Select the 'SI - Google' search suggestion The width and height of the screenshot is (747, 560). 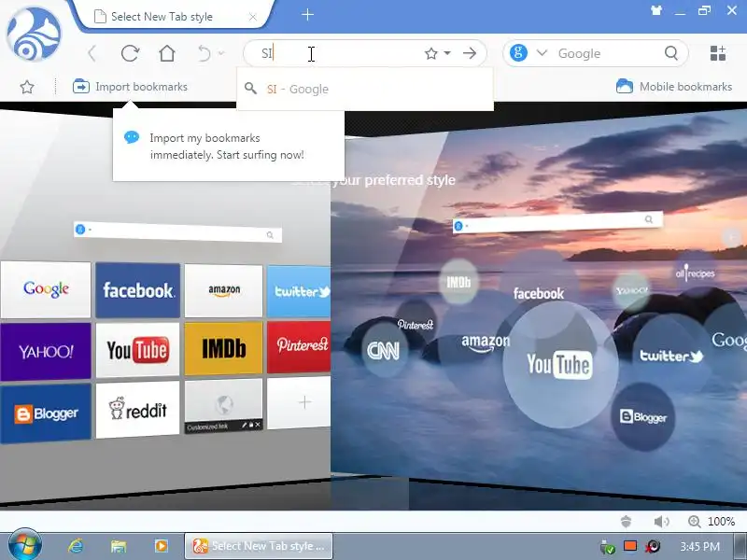pyautogui.click(x=365, y=89)
